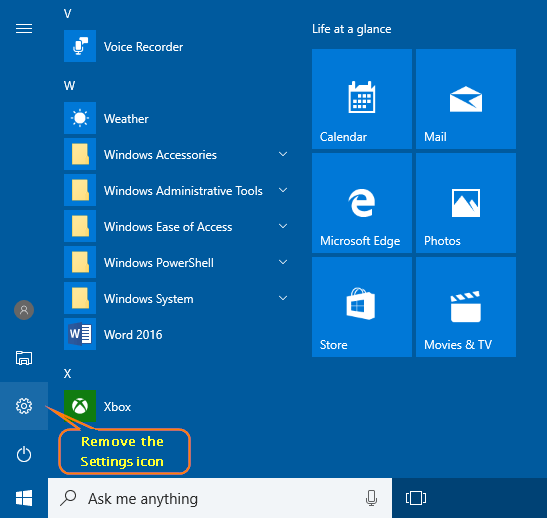
Task: Click the Windows Start button
Action: click(x=24, y=498)
